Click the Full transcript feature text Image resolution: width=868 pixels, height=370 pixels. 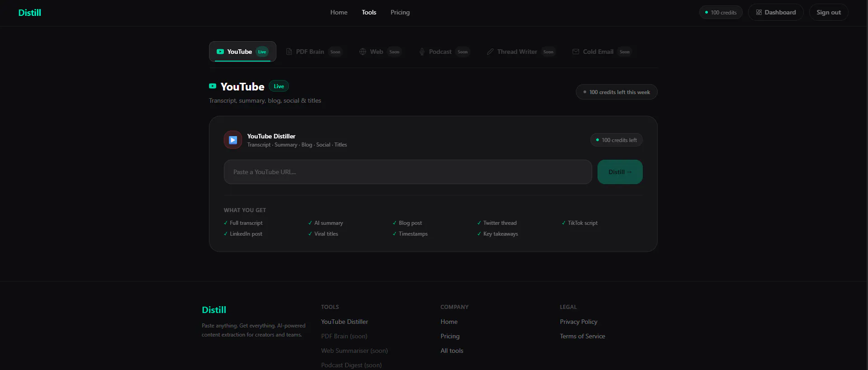(246, 223)
